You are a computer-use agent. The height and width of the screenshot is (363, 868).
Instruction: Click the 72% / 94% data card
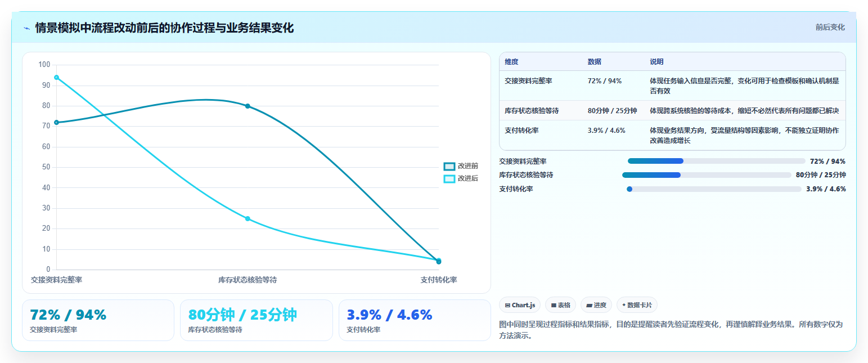[98, 320]
